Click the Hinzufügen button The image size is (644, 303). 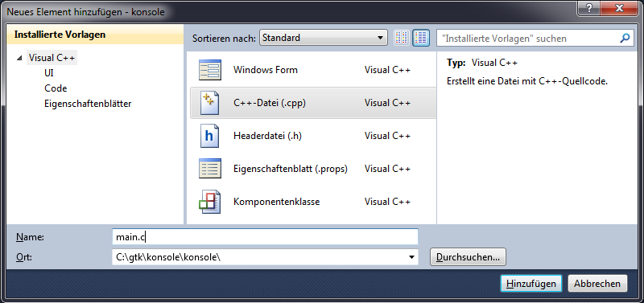(x=531, y=284)
